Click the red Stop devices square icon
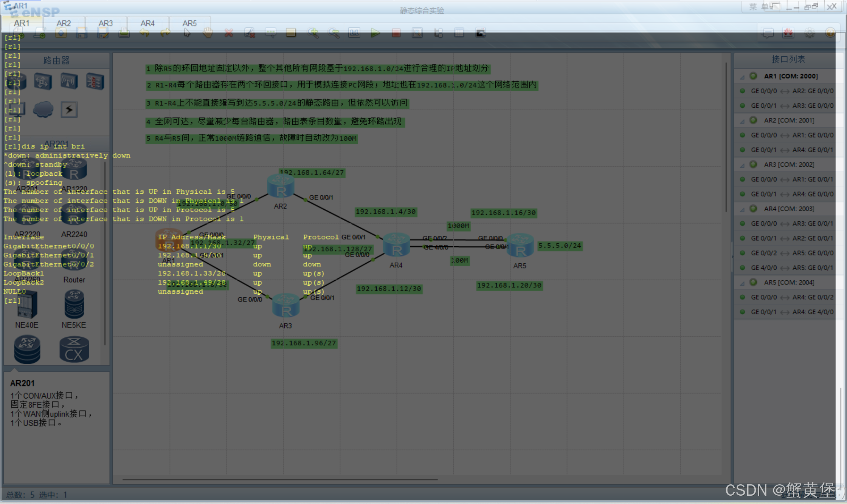Image resolution: width=847 pixels, height=504 pixels. pos(396,33)
